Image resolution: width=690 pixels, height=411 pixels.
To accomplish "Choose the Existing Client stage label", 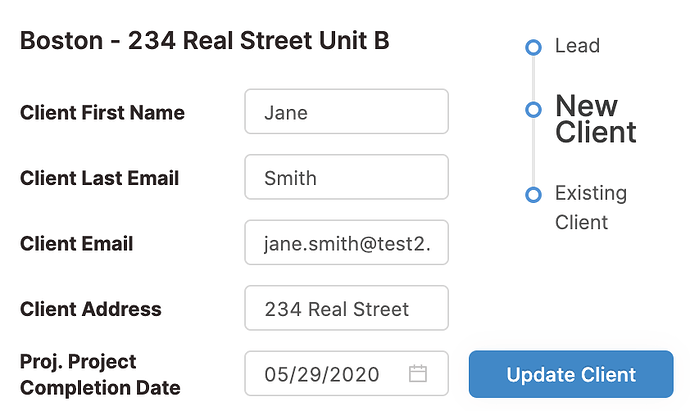I will (591, 207).
